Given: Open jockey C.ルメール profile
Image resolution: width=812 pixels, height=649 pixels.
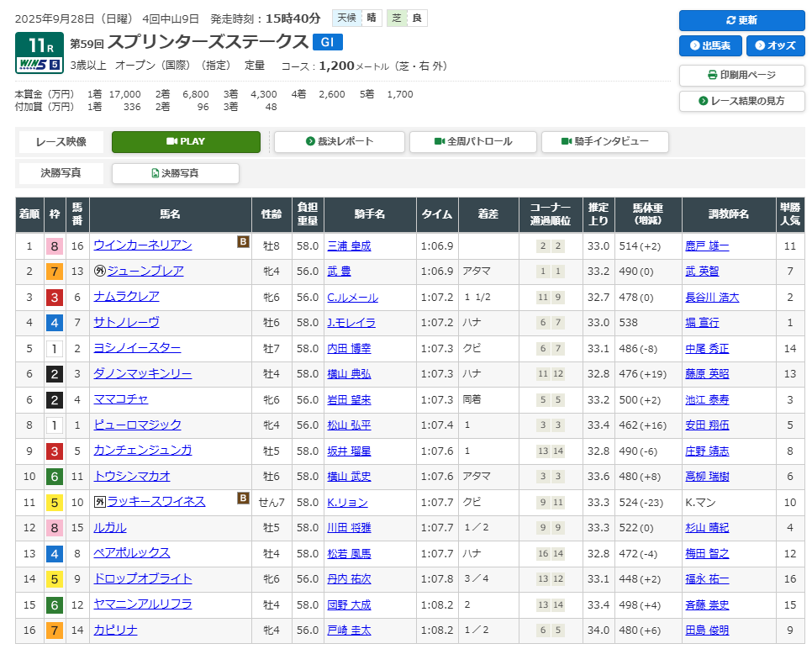Looking at the screenshot, I should tap(352, 297).
